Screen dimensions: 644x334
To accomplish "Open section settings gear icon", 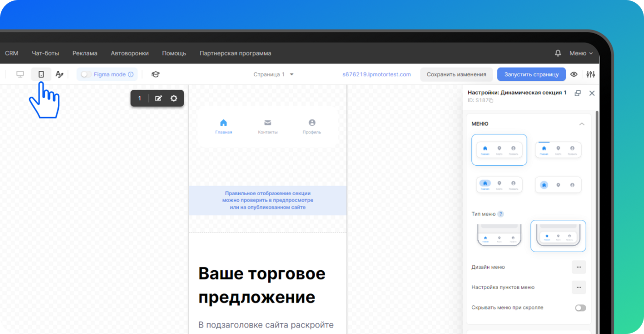I will pyautogui.click(x=174, y=98).
